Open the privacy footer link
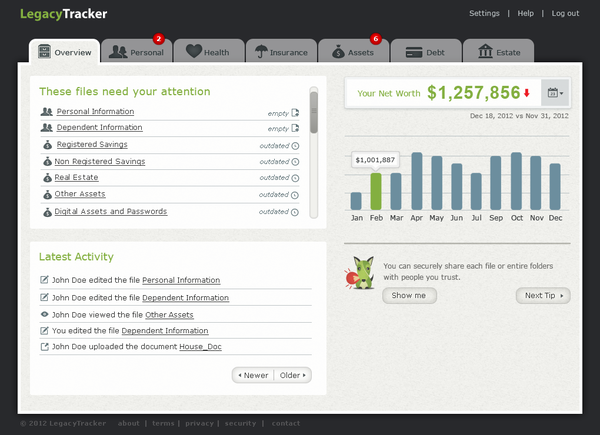Viewport: 600px width, 435px height. coord(199,423)
